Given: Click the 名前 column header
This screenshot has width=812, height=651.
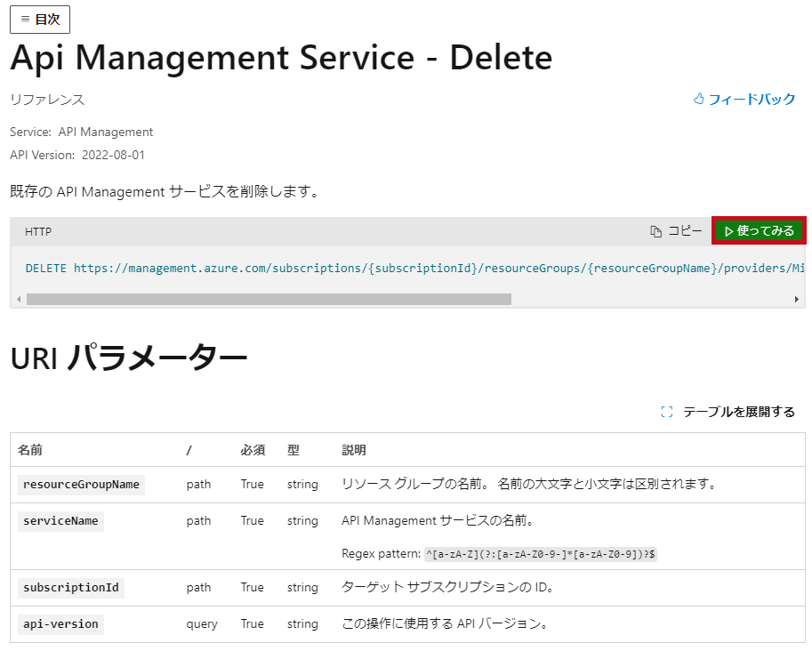Looking at the screenshot, I should pyautogui.click(x=30, y=450).
